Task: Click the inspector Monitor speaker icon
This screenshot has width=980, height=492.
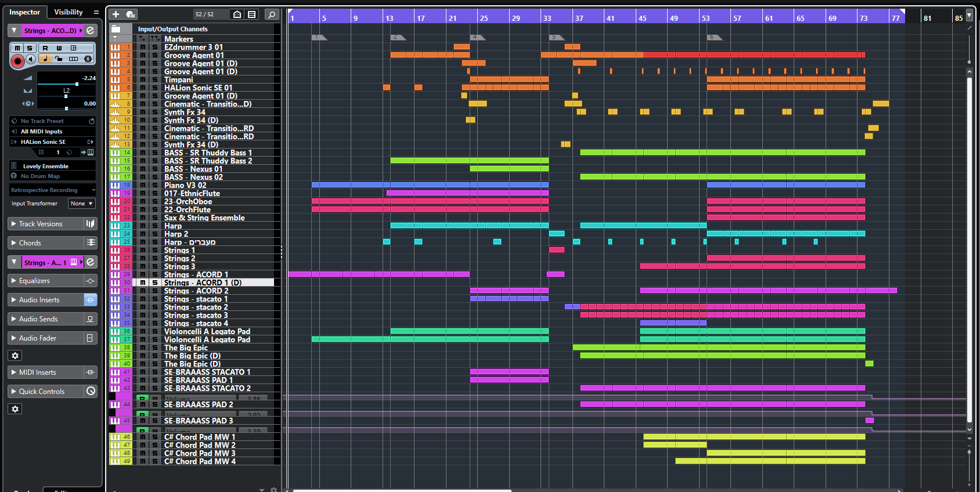Action: tap(31, 59)
